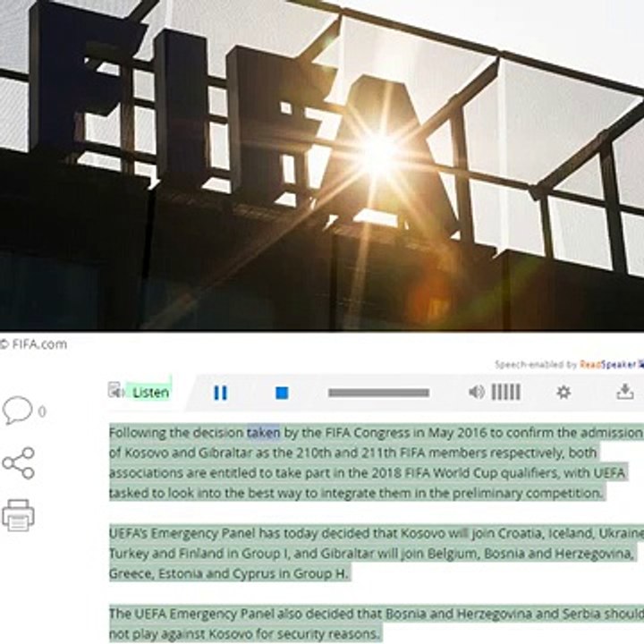Print the article with printer icon

pos(18,515)
